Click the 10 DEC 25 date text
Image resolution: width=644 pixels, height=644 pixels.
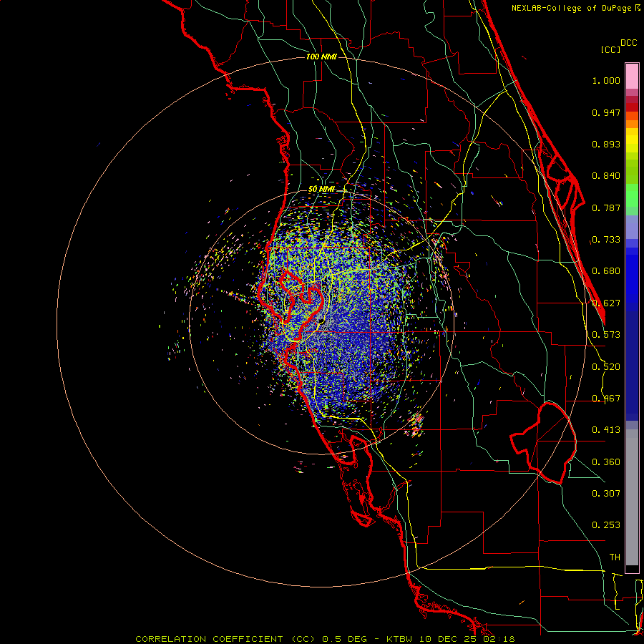click(449, 639)
